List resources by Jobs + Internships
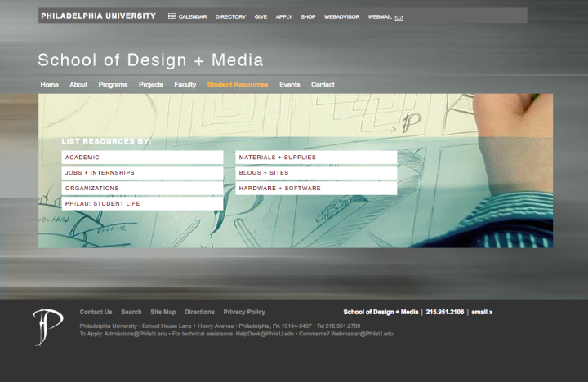Screen dimensions: 588x382 click(142, 173)
